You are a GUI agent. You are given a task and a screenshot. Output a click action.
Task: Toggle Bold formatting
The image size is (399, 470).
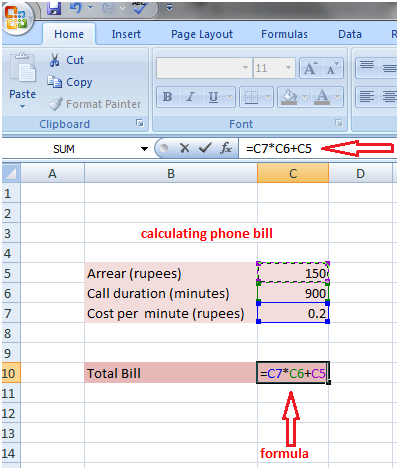(167, 97)
